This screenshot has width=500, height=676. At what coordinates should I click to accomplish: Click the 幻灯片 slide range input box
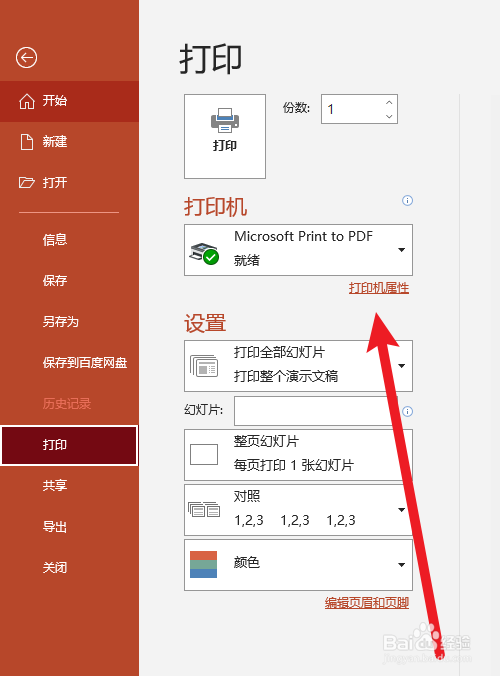pos(315,411)
